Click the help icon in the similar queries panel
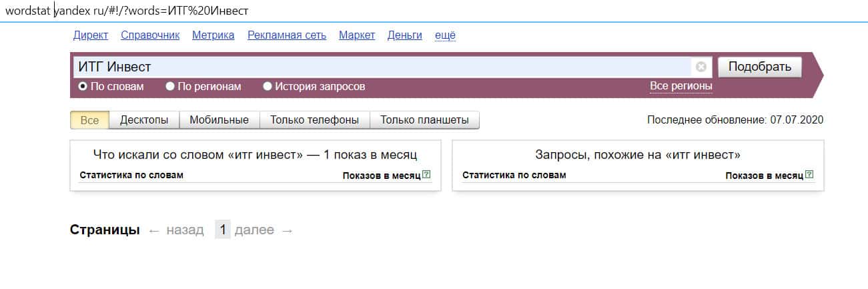 tap(809, 175)
